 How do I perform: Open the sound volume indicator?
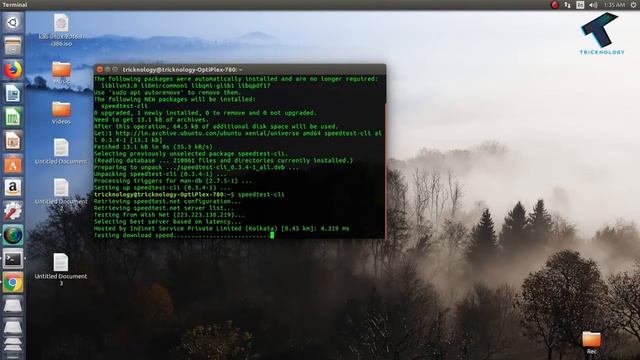pos(593,5)
